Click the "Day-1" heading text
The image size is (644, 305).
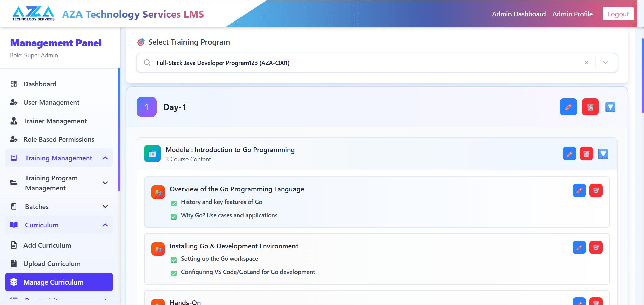point(175,107)
